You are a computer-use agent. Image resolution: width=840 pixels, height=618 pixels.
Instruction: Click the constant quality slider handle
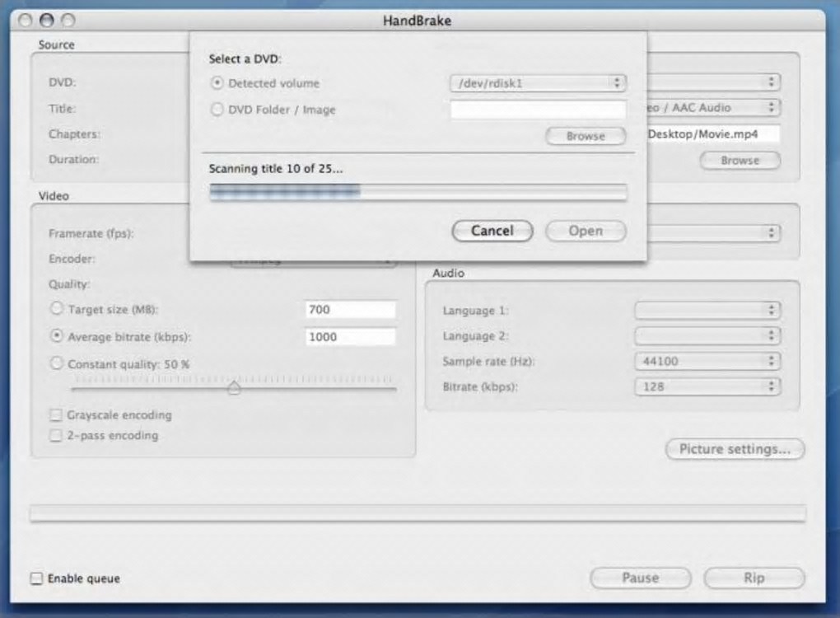234,387
